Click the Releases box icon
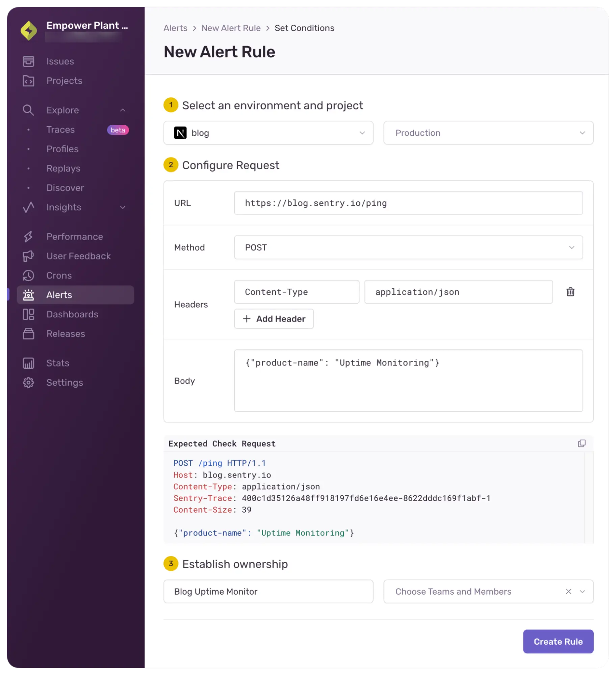The height and width of the screenshot is (675, 616). click(28, 334)
